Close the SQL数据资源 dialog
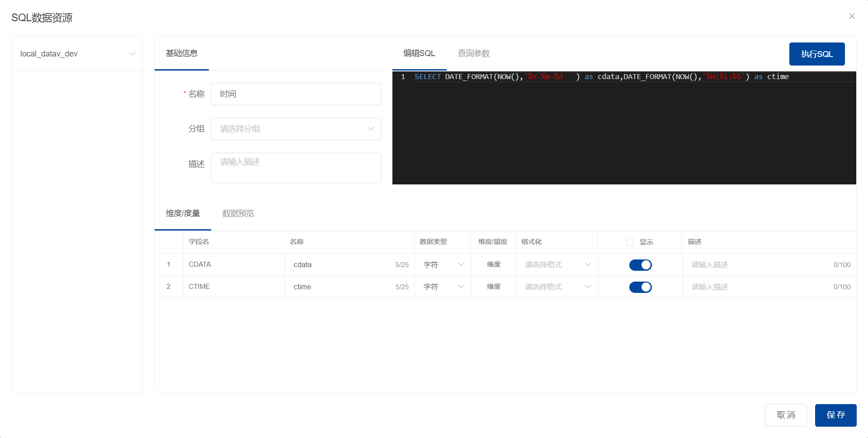Image resolution: width=868 pixels, height=438 pixels. click(852, 16)
